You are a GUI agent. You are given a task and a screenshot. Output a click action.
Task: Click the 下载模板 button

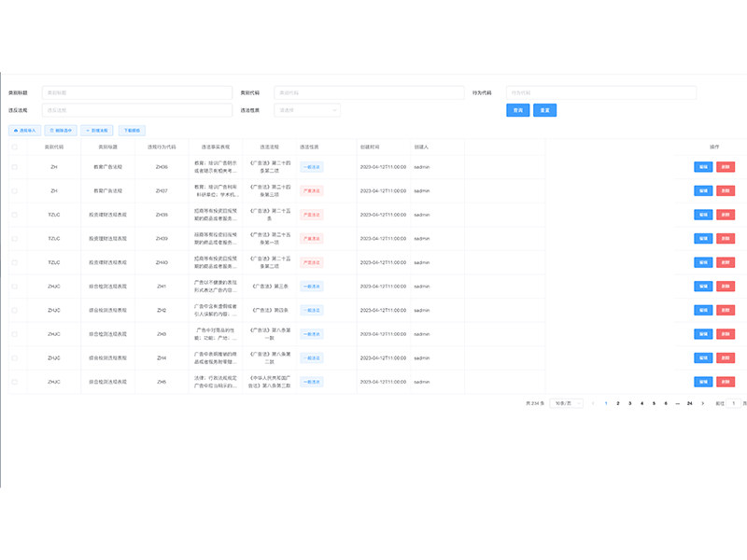[x=131, y=131]
